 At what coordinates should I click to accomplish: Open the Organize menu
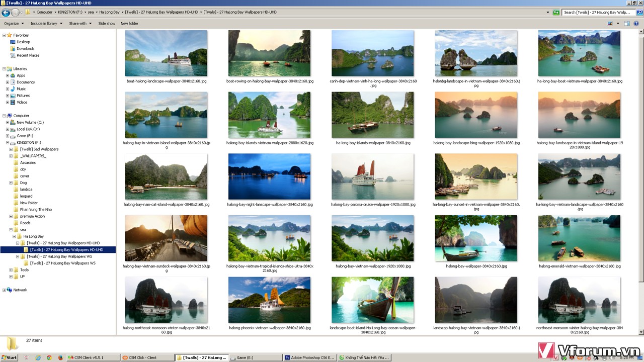click(x=14, y=23)
